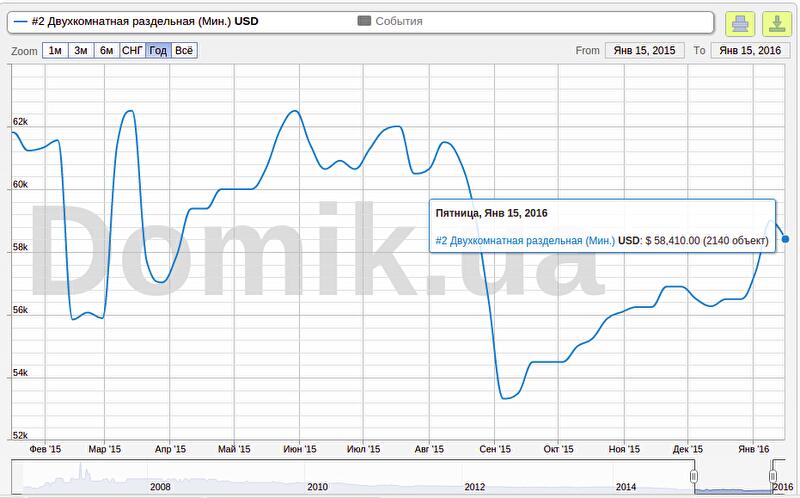Viewport: 800px width, 498px height.
Task: Click 2008 in the navigator timeline
Action: [160, 487]
